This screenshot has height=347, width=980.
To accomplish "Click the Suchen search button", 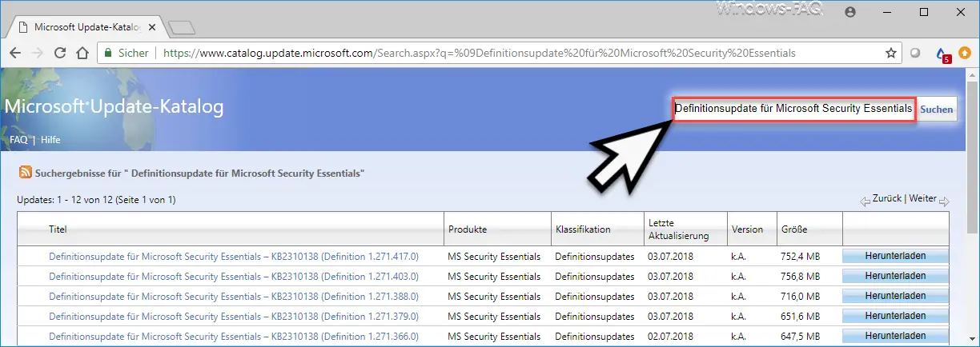I will click(x=936, y=109).
